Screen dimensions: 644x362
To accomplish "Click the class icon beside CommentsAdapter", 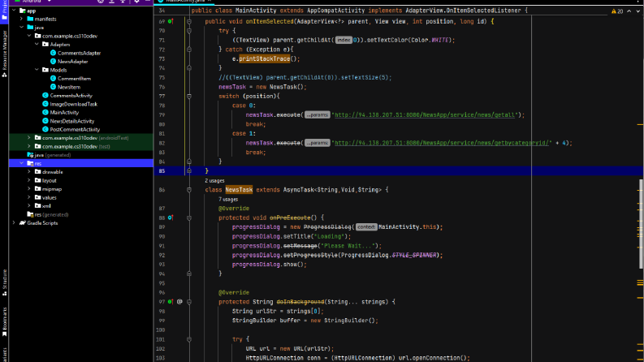I will point(53,53).
